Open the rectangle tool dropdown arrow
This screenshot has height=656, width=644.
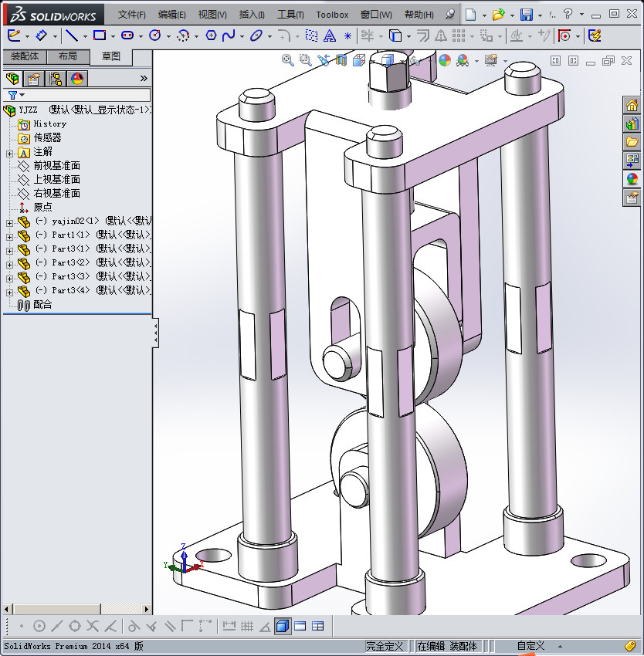[x=113, y=36]
